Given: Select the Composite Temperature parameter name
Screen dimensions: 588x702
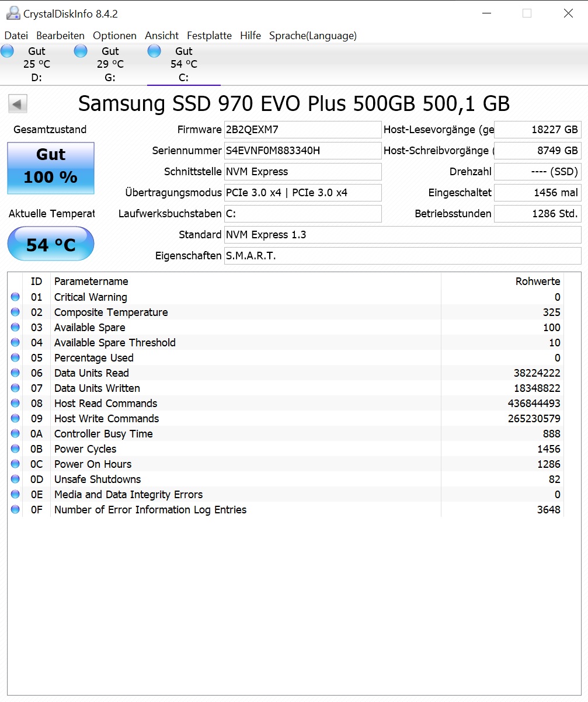Looking at the screenshot, I should 111,312.
